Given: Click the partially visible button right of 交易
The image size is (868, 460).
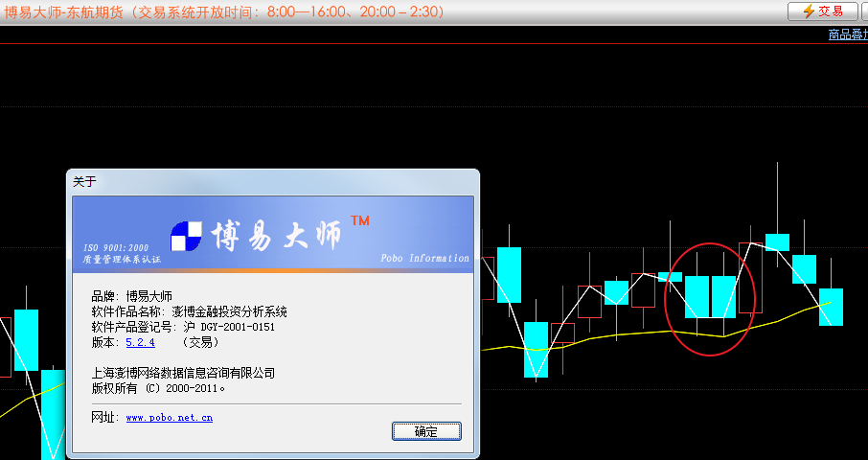Looking at the screenshot, I should point(864,11).
